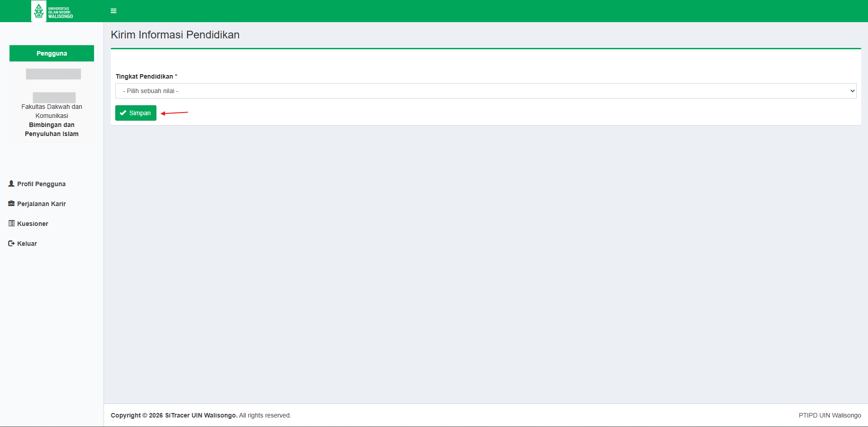
Task: Go to the Perjalanan Karir page
Action: pyautogui.click(x=41, y=204)
